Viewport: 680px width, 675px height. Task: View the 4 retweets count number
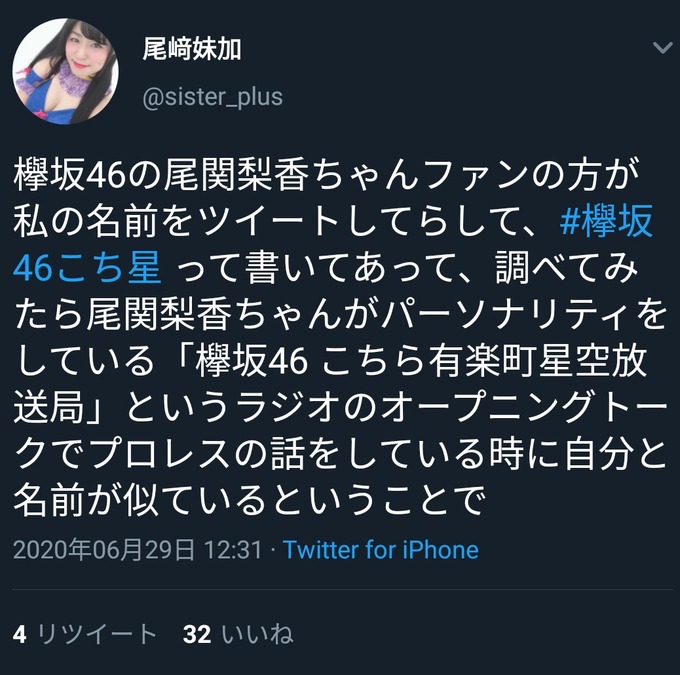[x=20, y=635]
